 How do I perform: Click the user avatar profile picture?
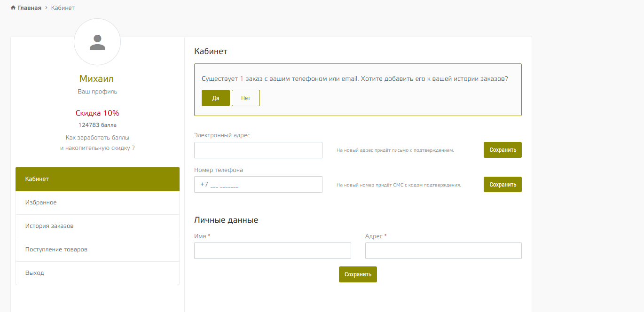click(x=97, y=42)
